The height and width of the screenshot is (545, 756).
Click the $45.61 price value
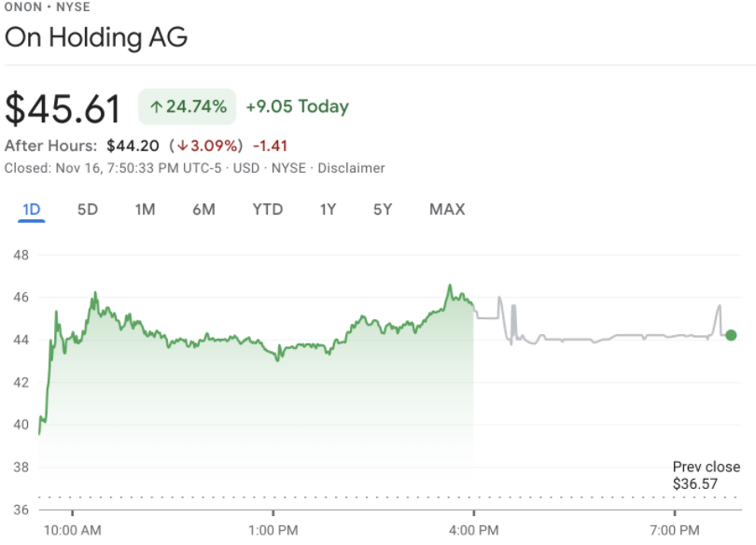63,109
